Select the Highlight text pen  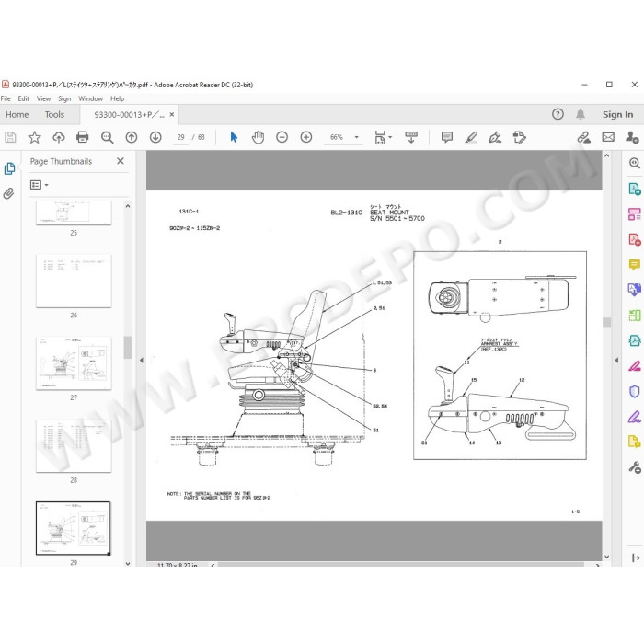(471, 137)
